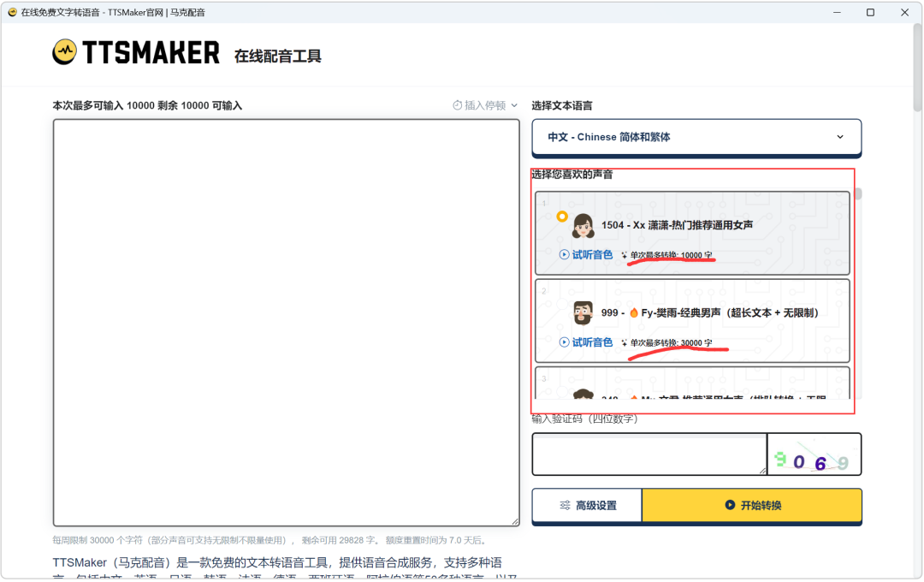Click the captcha field resize grip
This screenshot has height=582, width=924.
[x=762, y=471]
